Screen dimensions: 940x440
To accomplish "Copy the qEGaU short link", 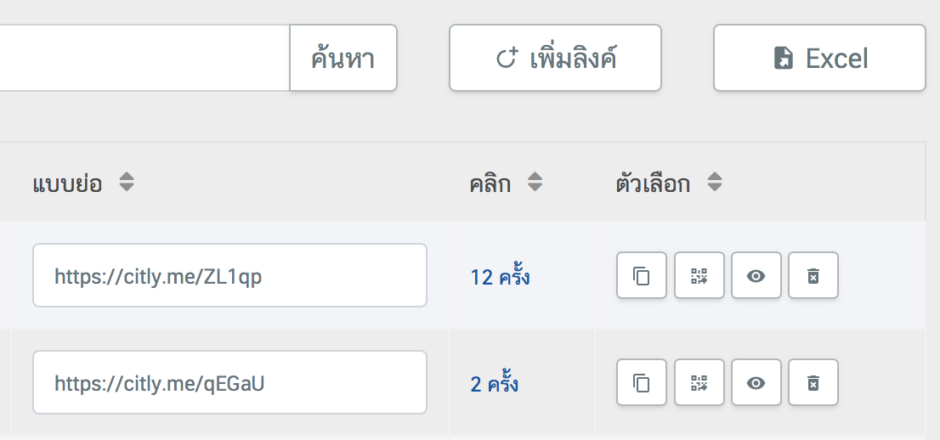I will (642, 382).
